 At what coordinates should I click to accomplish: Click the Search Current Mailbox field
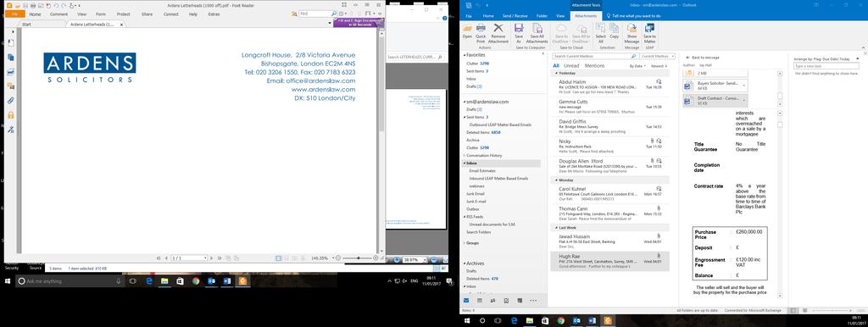click(595, 57)
